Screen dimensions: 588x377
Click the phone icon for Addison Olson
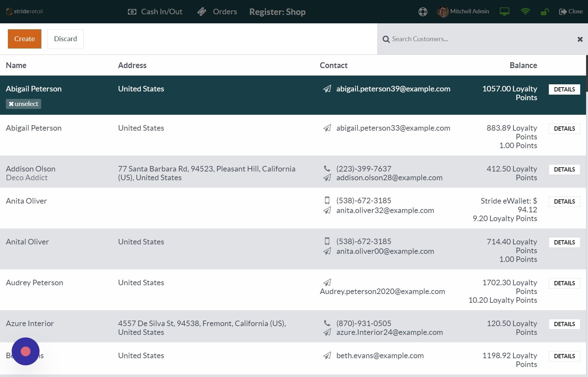click(x=327, y=169)
